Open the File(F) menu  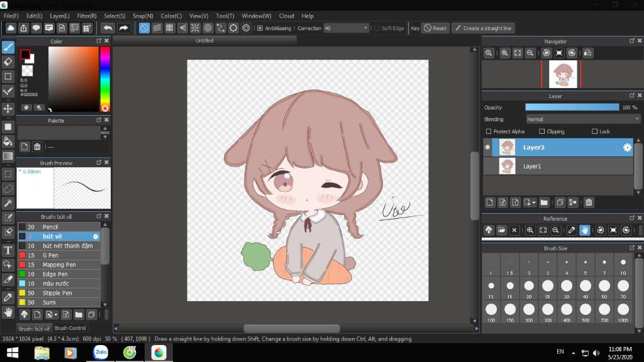coord(11,16)
